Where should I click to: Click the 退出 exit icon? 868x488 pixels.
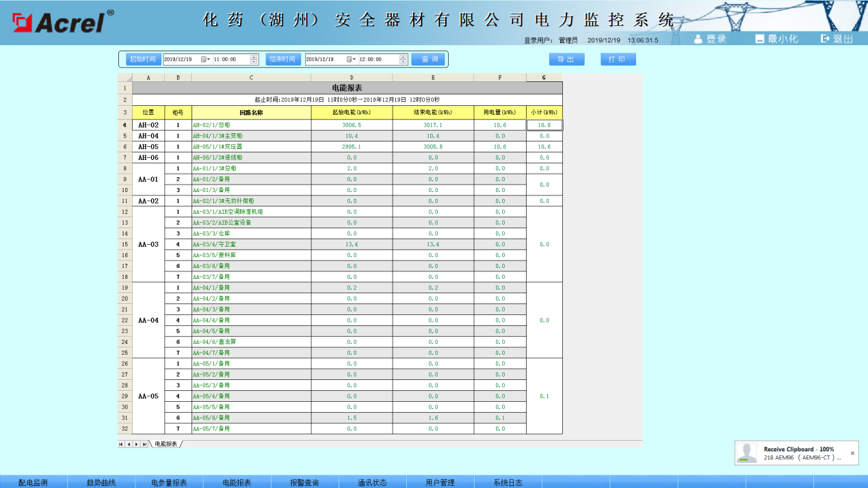click(825, 39)
